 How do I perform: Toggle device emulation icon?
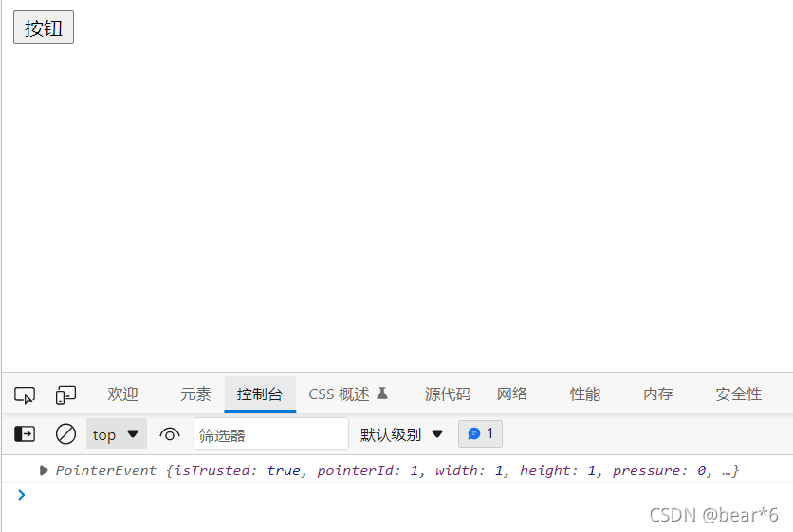click(x=65, y=394)
